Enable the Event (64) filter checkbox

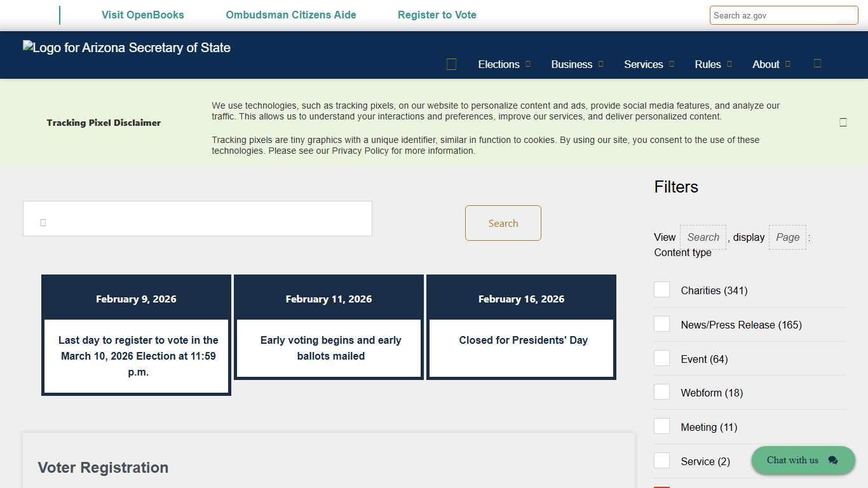point(661,358)
